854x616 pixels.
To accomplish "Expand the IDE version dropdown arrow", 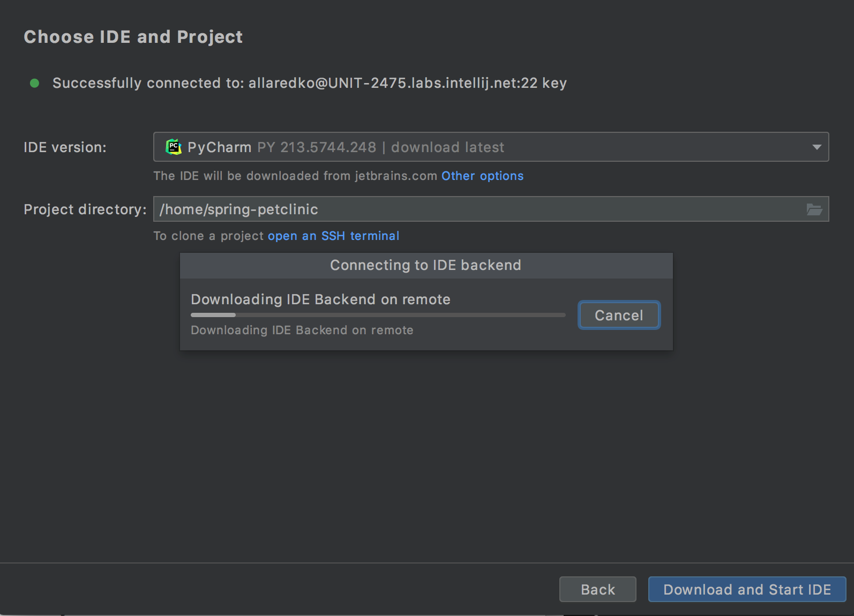I will coord(816,147).
